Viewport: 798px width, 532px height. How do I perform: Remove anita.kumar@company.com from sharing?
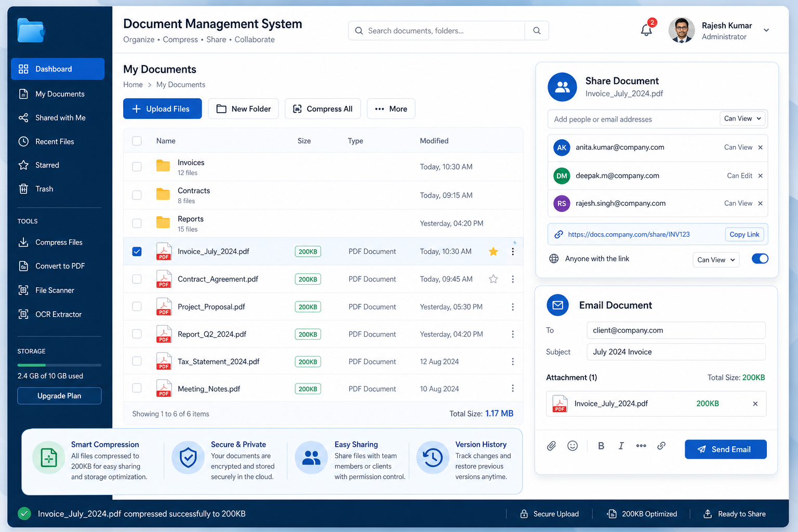coord(760,148)
